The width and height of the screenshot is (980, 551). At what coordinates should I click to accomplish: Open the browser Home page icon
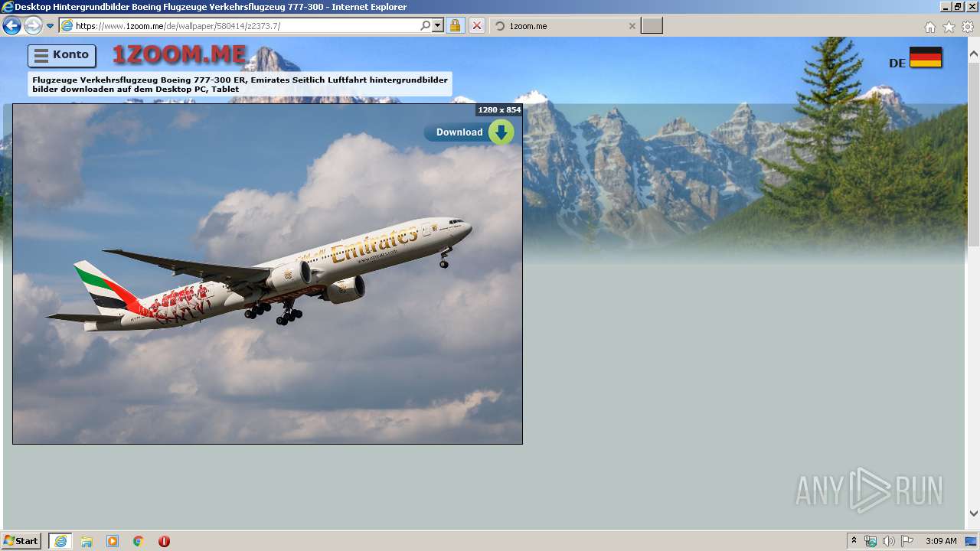click(929, 27)
